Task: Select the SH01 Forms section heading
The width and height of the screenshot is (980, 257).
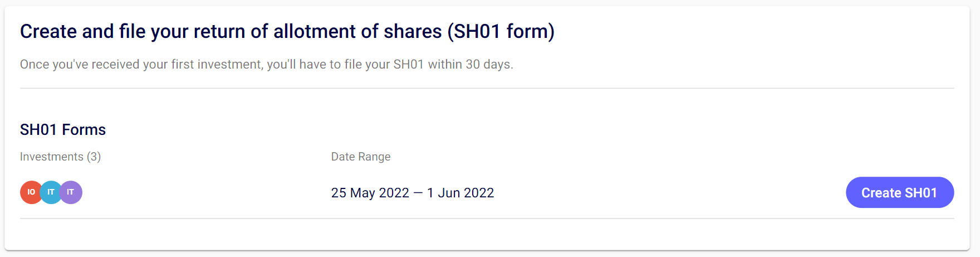Action: tap(63, 130)
